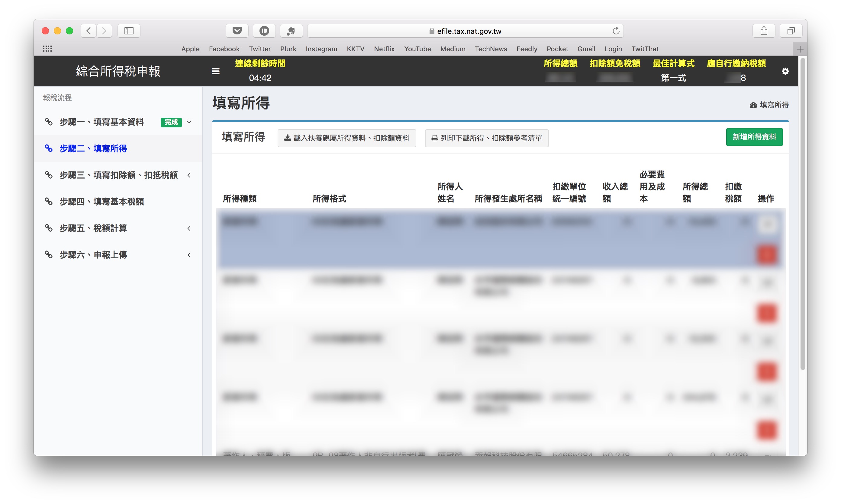
Task: Open the new tab plus button
Action: [x=800, y=49]
